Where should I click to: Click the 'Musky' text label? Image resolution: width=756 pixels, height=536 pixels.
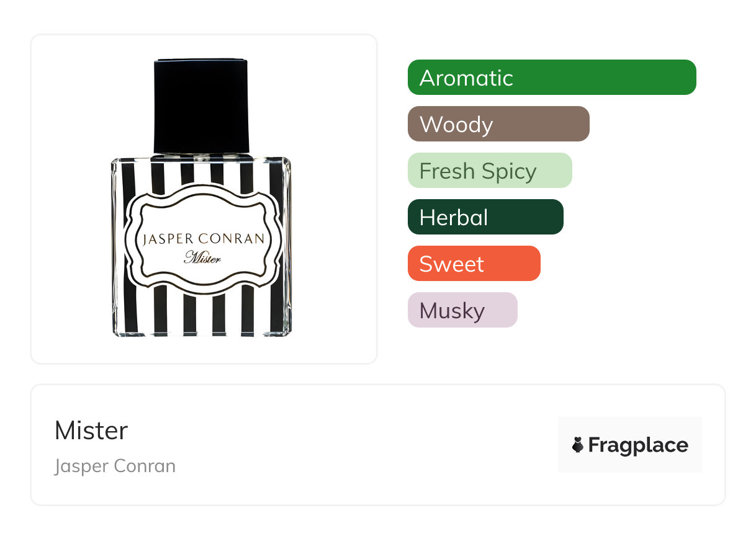452,311
